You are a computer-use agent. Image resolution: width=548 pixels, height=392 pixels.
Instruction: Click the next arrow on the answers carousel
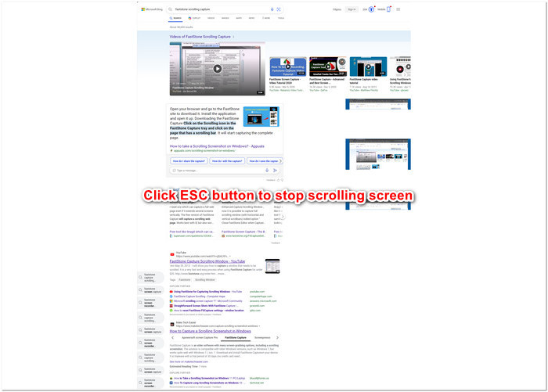[x=283, y=217]
